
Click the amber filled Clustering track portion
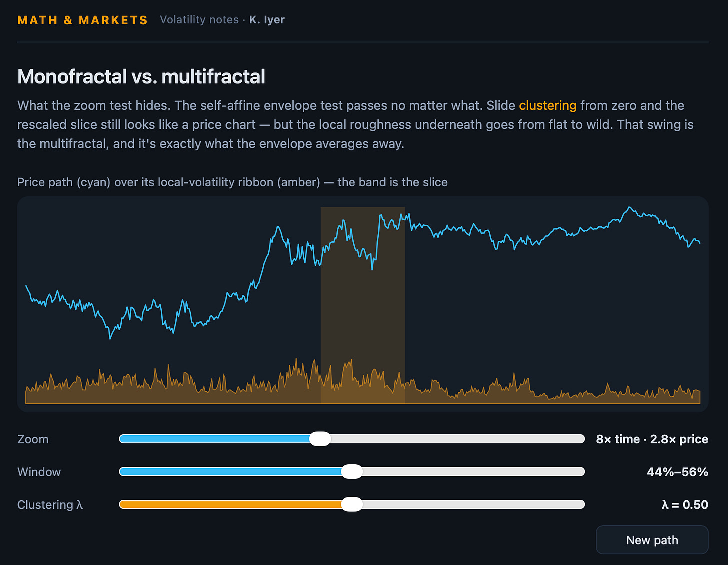(230, 504)
